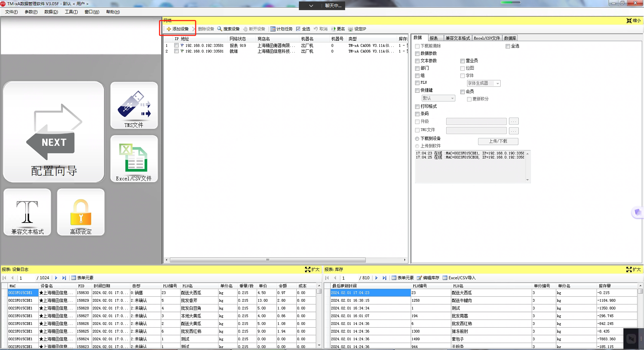Enable the 文本参数 checkbox

(x=417, y=61)
